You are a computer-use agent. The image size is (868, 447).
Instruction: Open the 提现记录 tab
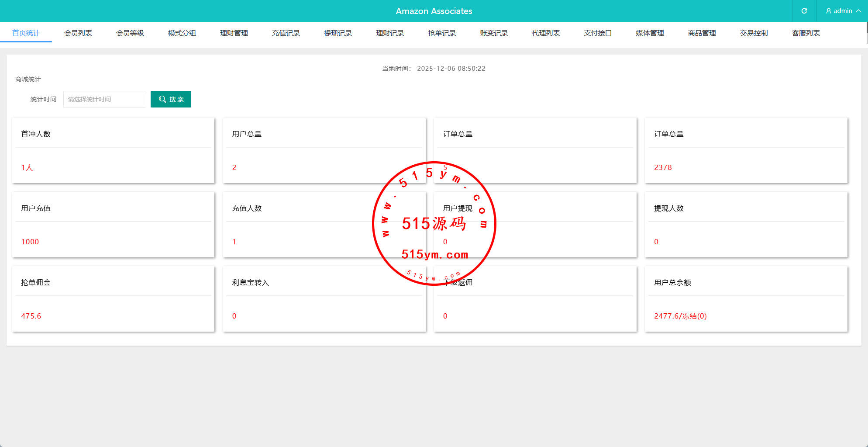click(338, 33)
